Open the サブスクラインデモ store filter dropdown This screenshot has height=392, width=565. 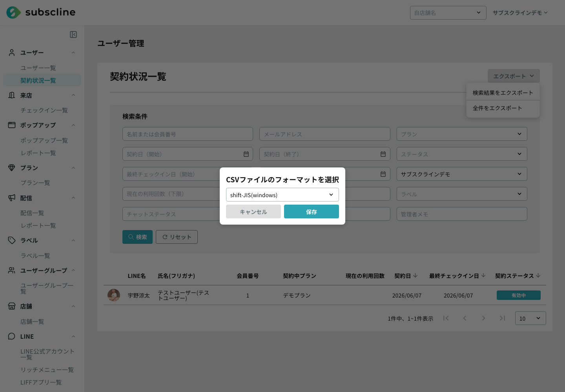(x=462, y=174)
